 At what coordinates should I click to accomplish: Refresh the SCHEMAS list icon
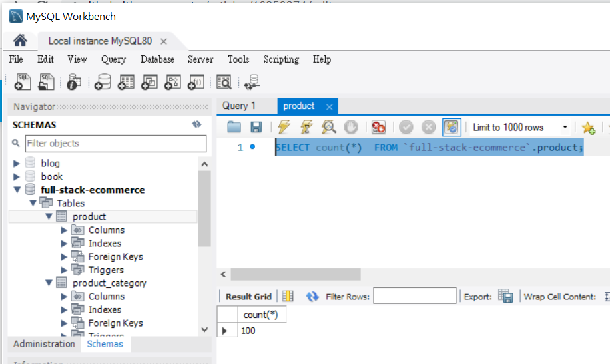[x=197, y=124]
